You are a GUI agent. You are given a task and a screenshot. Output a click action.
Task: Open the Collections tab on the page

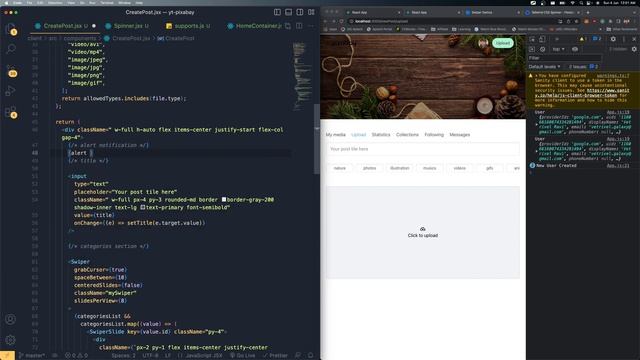pos(407,135)
